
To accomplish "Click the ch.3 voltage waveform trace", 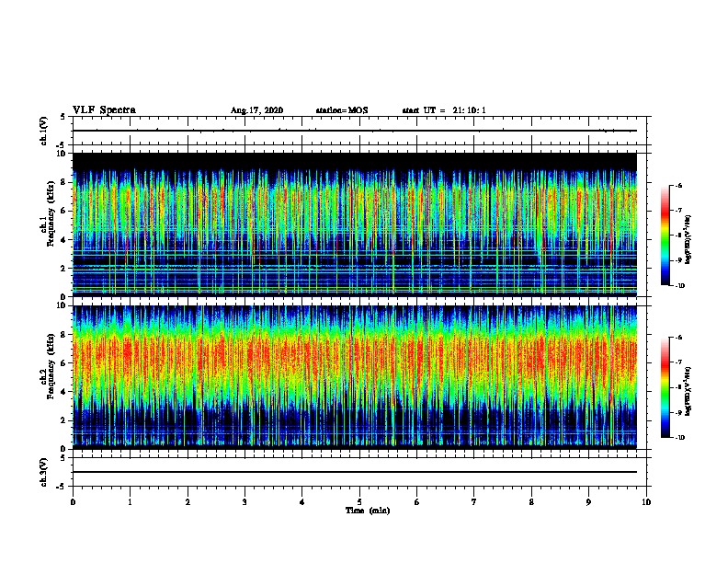I will [355, 472].
